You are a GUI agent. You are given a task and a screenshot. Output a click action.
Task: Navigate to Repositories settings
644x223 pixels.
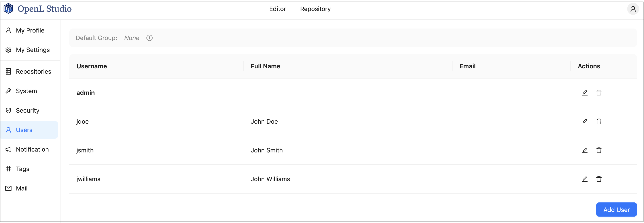point(33,72)
